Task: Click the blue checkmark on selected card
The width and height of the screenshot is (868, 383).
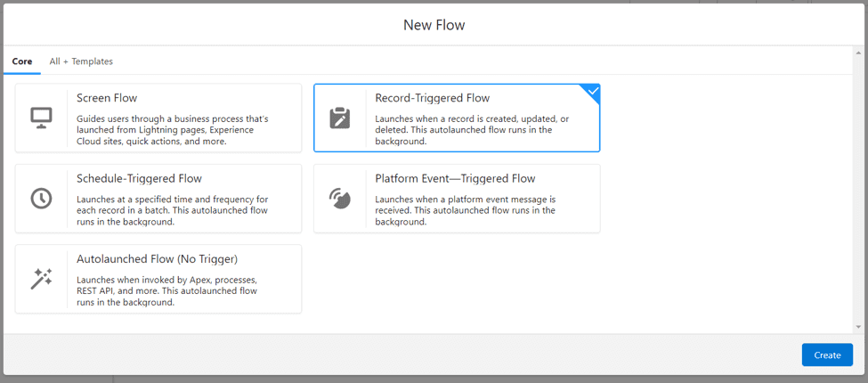Action: [x=592, y=92]
